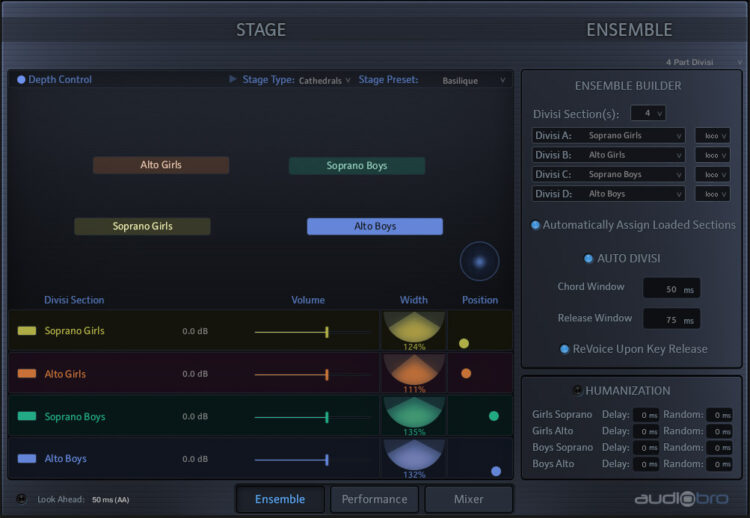Switch to the Ensemble tab
The width and height of the screenshot is (750, 518).
280,499
